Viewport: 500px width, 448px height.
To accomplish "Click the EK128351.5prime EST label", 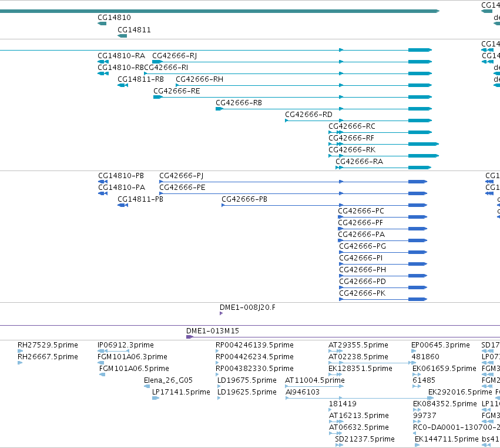I will tap(360, 369).
